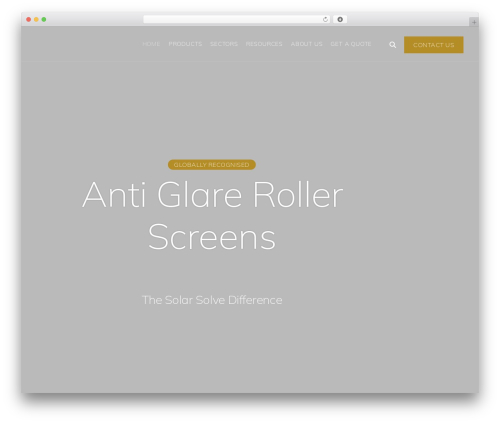Reload the page with the refresh icon
The width and height of the screenshot is (500, 423).
(x=325, y=20)
